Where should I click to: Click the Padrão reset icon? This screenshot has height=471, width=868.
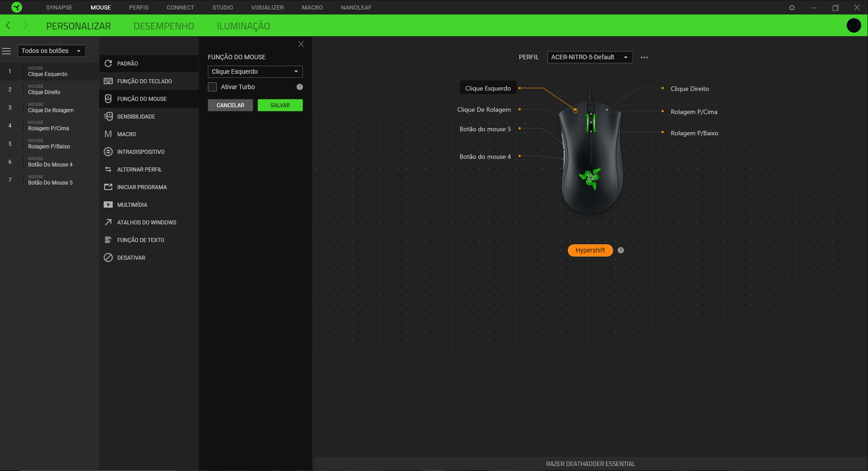(108, 63)
